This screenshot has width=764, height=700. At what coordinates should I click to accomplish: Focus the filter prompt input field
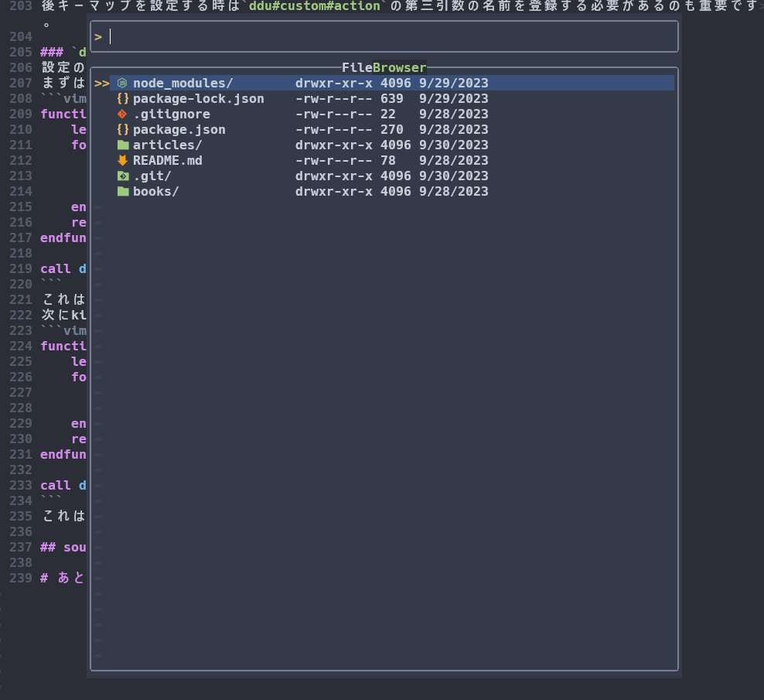[384, 36]
